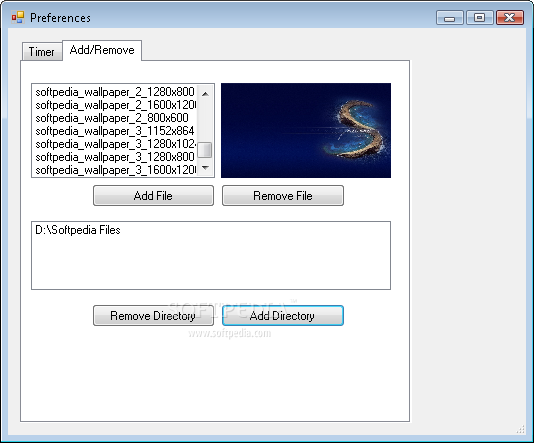
Task: Switch to the Timer tab
Action: click(42, 52)
